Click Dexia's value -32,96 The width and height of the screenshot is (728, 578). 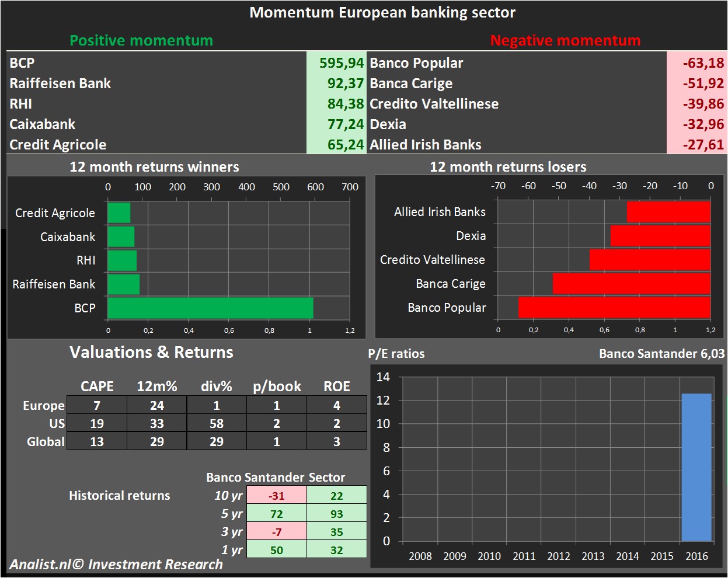tap(696, 124)
